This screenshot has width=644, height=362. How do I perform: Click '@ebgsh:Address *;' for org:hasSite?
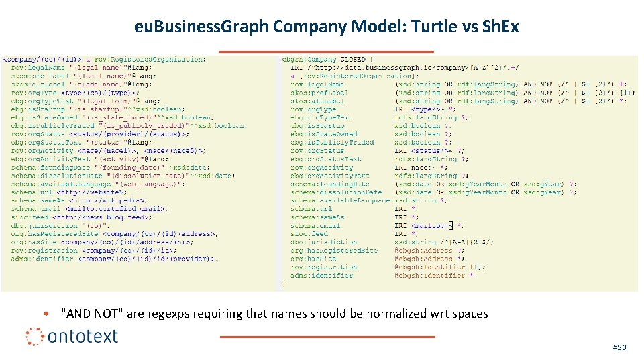(429, 259)
